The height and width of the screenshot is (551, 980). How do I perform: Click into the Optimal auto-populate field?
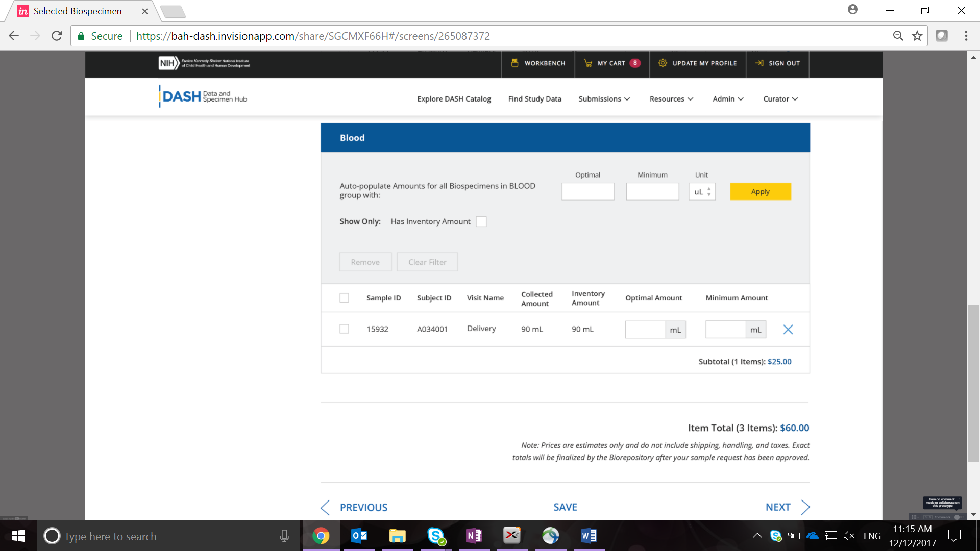(587, 192)
